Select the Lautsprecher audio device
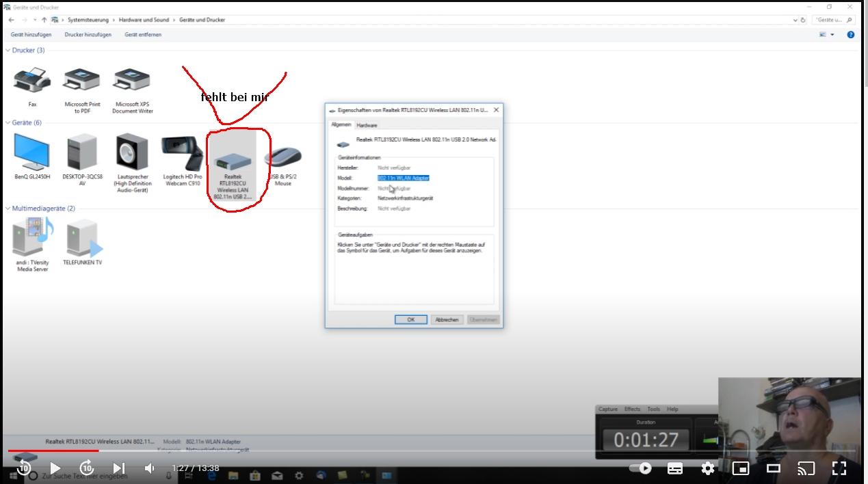 (x=133, y=163)
